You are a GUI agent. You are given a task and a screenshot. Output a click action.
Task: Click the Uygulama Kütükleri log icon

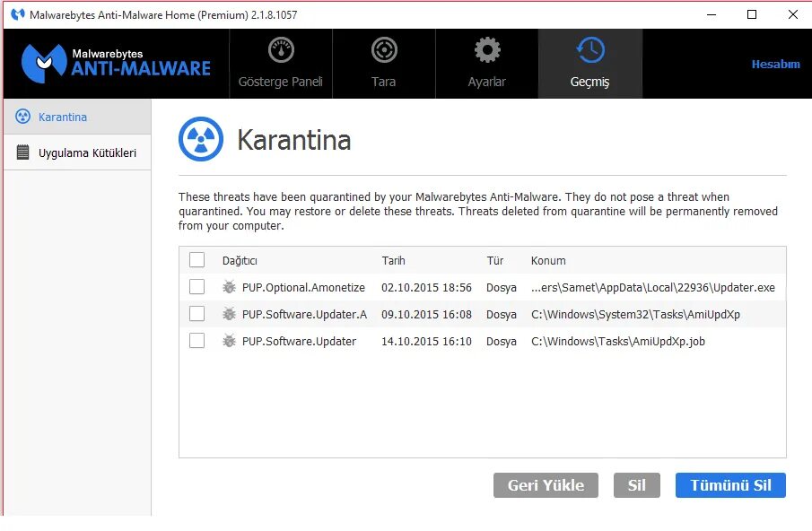[22, 152]
